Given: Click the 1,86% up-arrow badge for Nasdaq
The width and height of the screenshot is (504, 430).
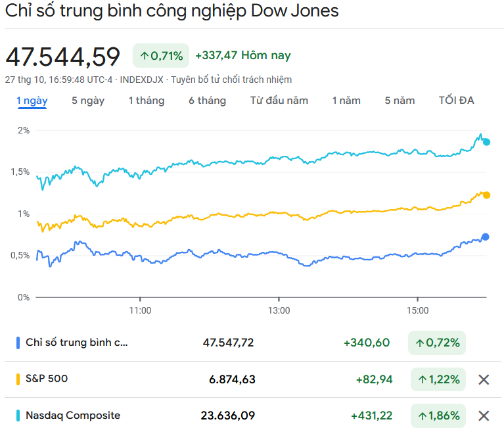Looking at the screenshot, I should (x=437, y=416).
